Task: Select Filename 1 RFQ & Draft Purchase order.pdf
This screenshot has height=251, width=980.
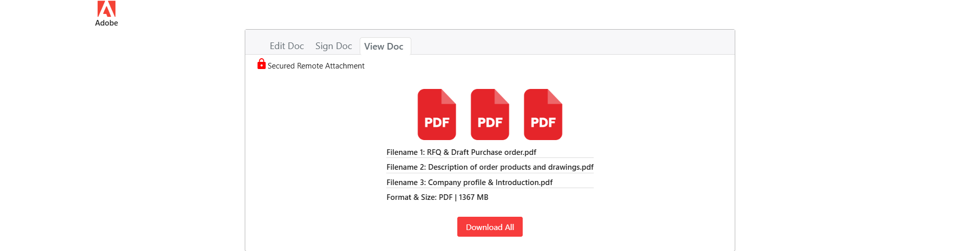Action: coord(461,152)
